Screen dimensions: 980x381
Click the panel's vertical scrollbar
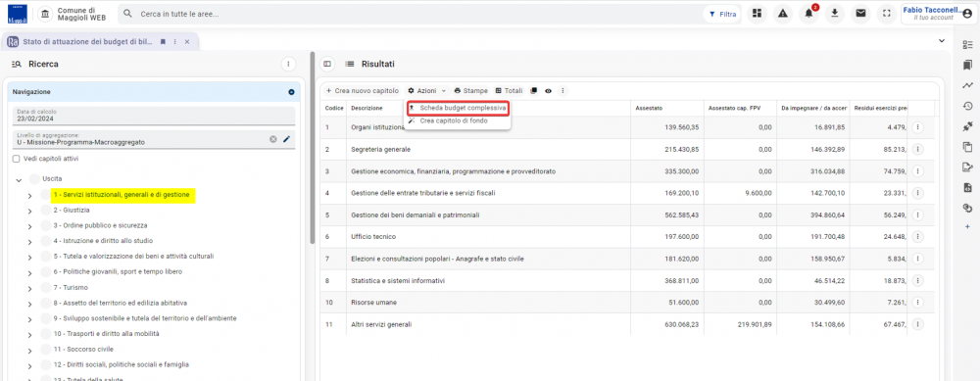[313, 148]
